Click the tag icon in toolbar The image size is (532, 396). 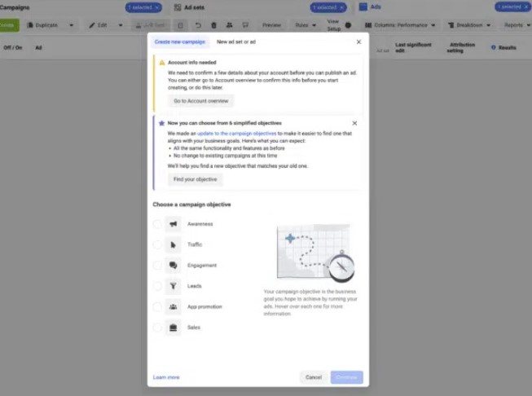(245, 25)
